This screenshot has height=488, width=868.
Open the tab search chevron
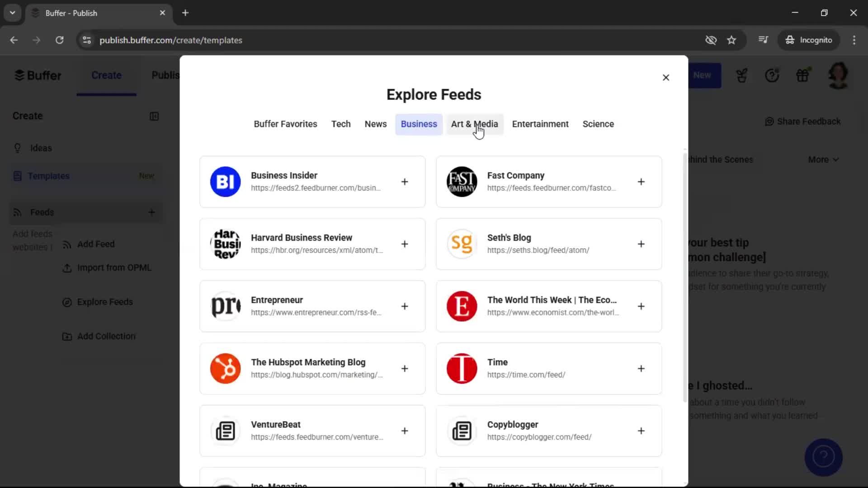12,13
